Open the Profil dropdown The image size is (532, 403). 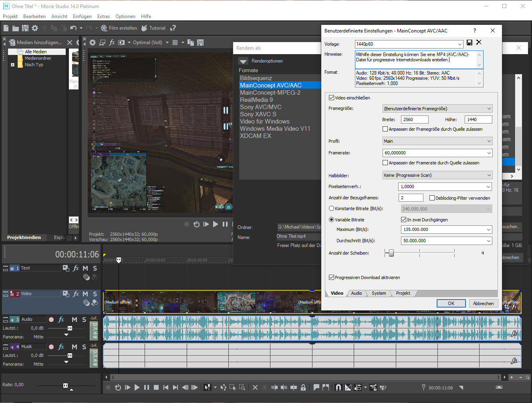click(x=489, y=141)
